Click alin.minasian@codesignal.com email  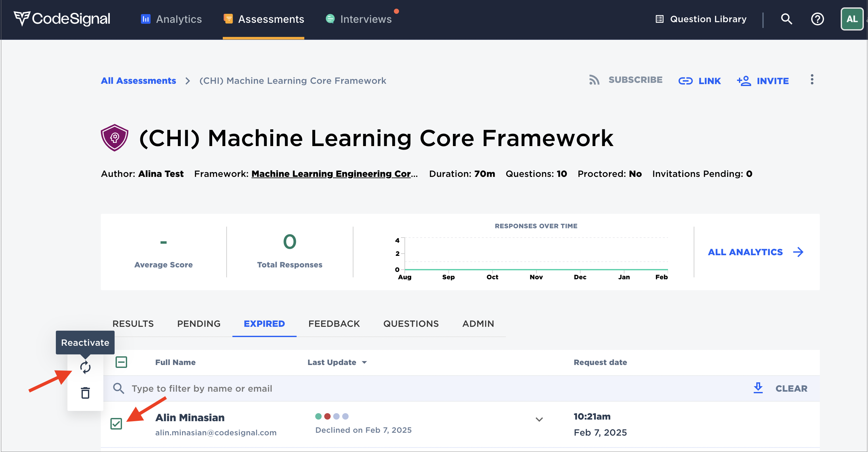[x=216, y=433]
